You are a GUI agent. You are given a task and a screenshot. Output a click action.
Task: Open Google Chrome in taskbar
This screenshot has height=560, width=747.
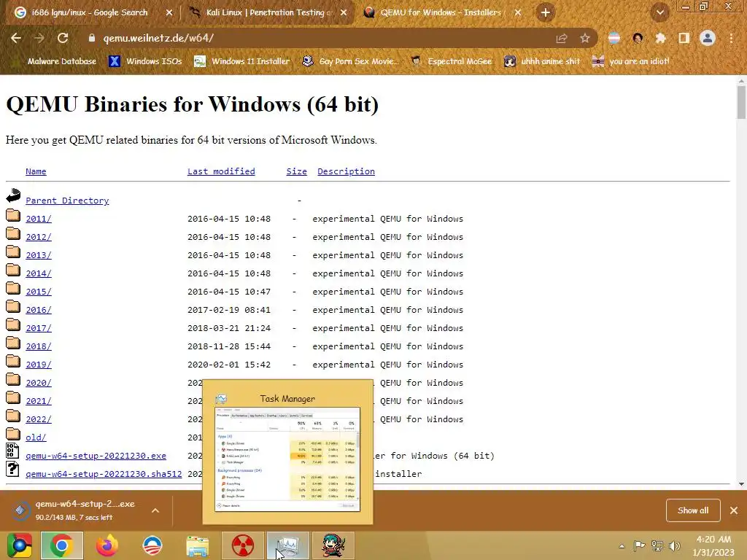pyautogui.click(x=62, y=545)
